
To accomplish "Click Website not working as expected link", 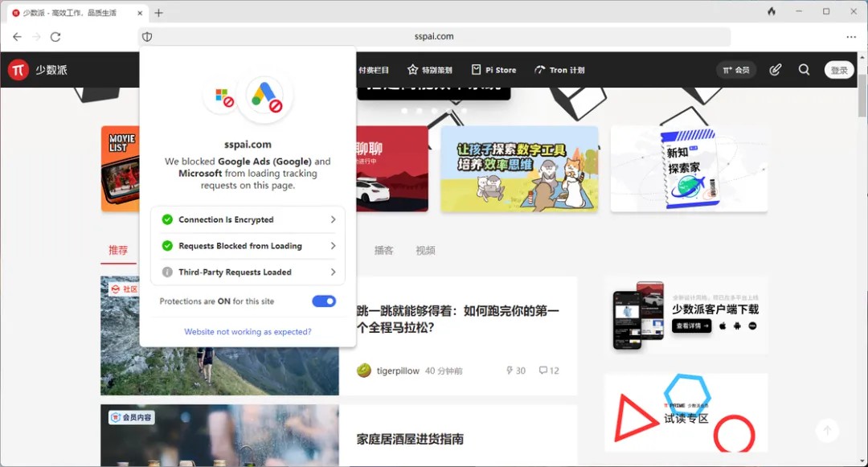I will click(x=248, y=331).
